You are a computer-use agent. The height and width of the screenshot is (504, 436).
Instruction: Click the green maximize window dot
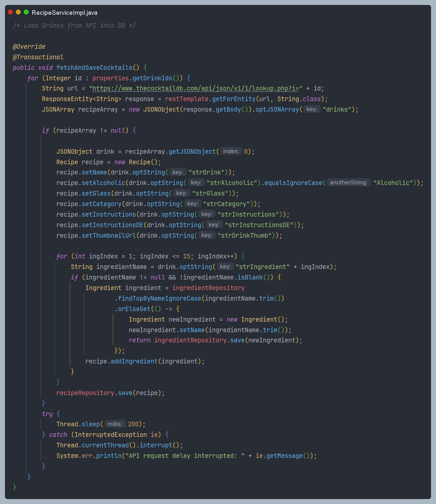(26, 12)
